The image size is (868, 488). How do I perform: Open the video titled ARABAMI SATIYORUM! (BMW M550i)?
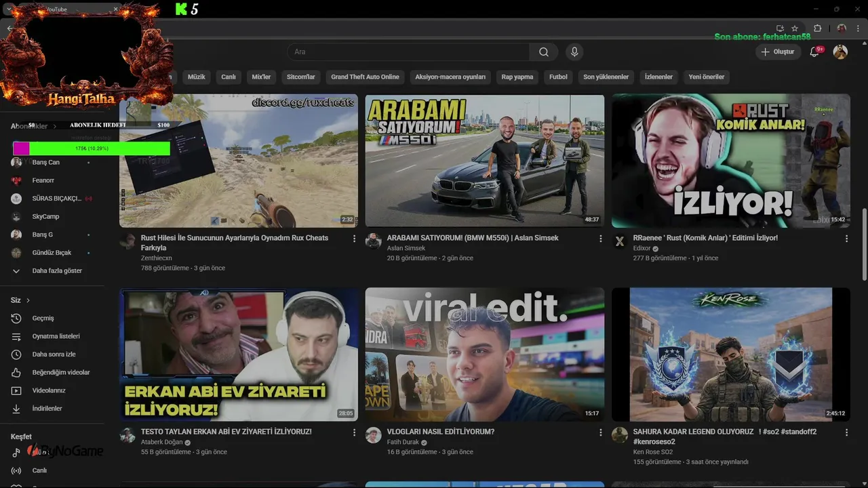[473, 238]
